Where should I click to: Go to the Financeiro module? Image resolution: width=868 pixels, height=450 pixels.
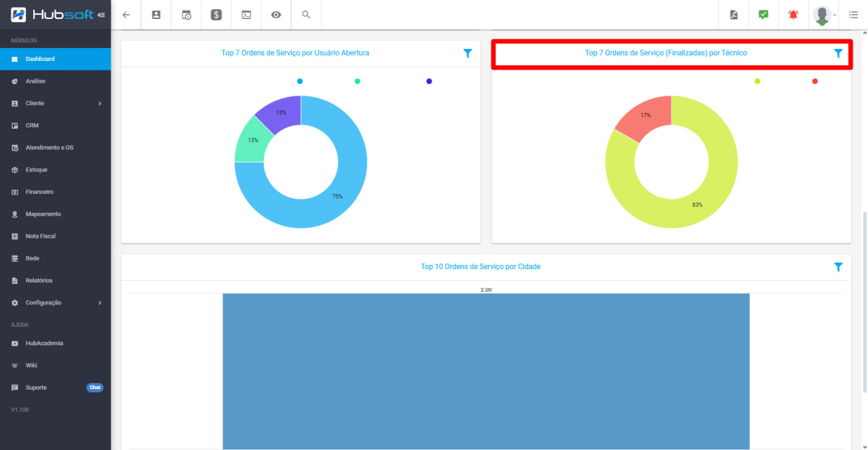(x=39, y=192)
